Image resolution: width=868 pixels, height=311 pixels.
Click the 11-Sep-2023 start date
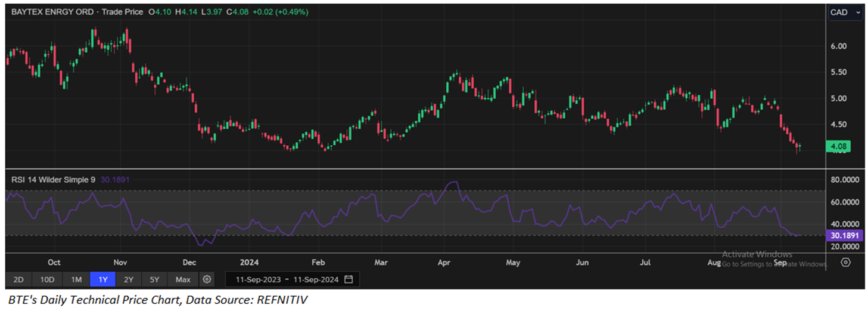click(x=257, y=279)
